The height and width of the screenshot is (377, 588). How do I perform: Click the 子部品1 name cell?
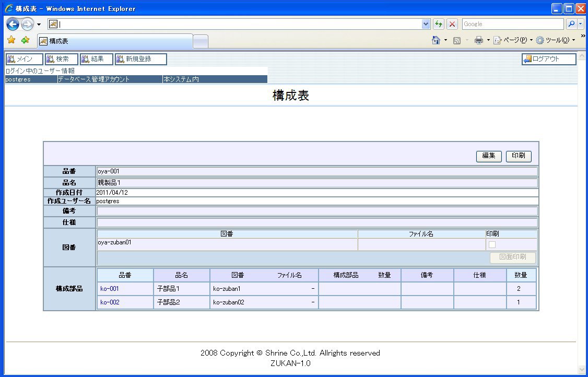(x=182, y=288)
